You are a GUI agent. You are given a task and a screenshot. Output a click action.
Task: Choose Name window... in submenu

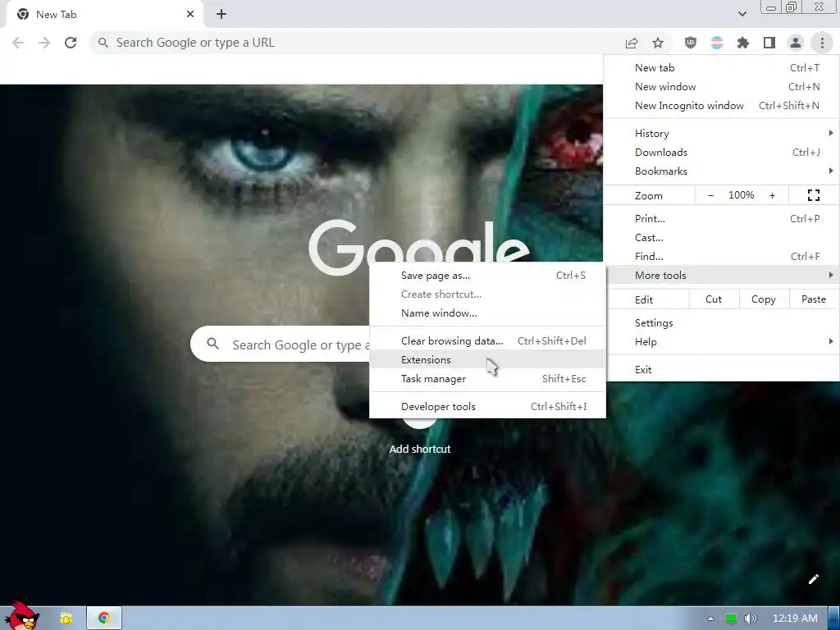pos(487,313)
